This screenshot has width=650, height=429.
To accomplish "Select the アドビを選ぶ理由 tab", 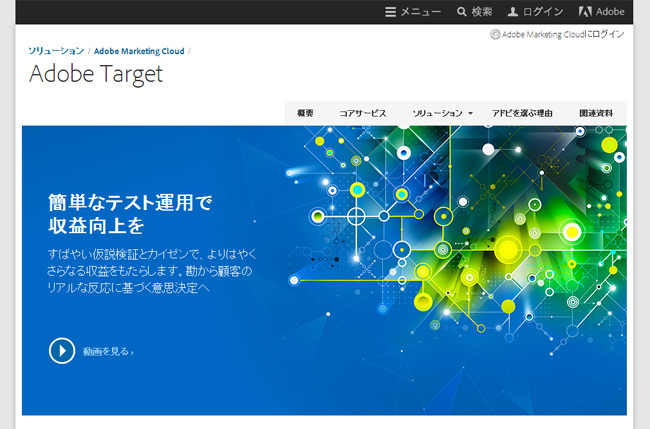I will click(x=522, y=113).
